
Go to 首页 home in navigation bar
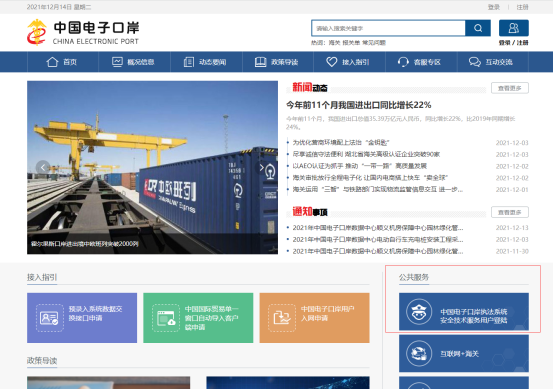pyautogui.click(x=63, y=62)
